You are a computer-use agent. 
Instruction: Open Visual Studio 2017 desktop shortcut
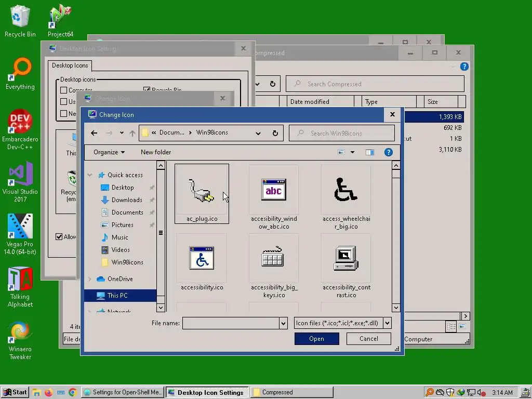[20, 182]
